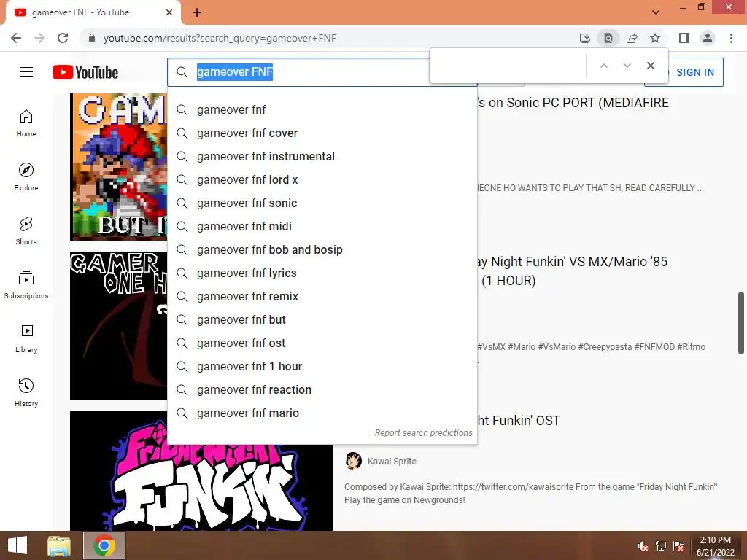Image resolution: width=747 pixels, height=560 pixels.
Task: Click the Kawai Sprite channel avatar
Action: (x=353, y=461)
